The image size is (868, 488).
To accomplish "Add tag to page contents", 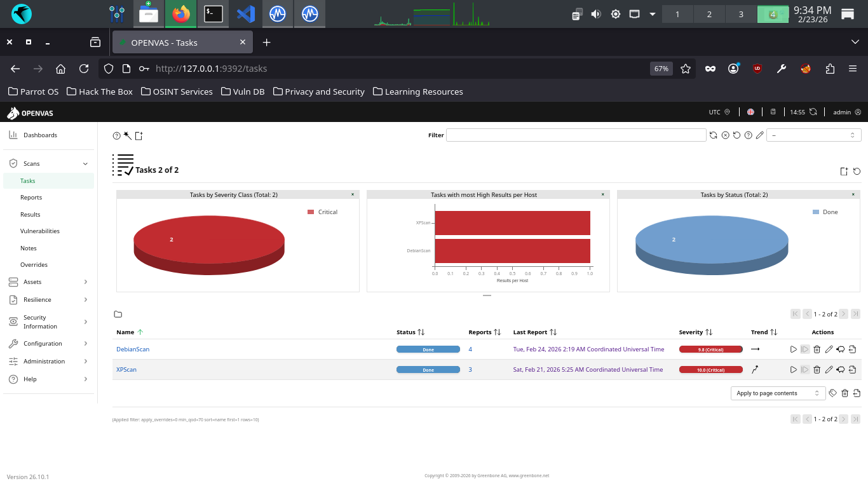I will (x=833, y=393).
